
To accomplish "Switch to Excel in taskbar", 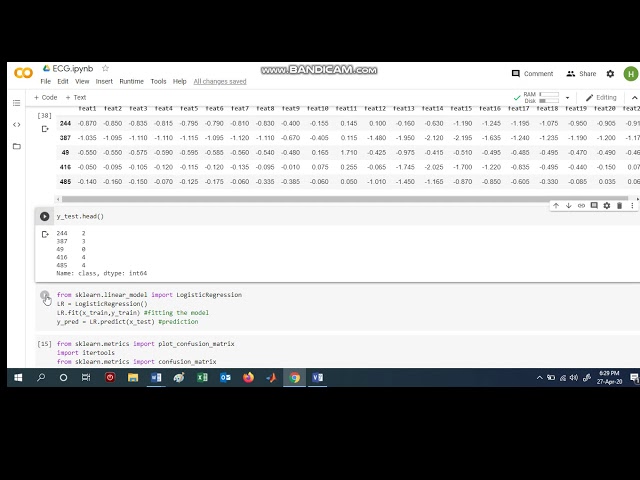I will pos(202,378).
